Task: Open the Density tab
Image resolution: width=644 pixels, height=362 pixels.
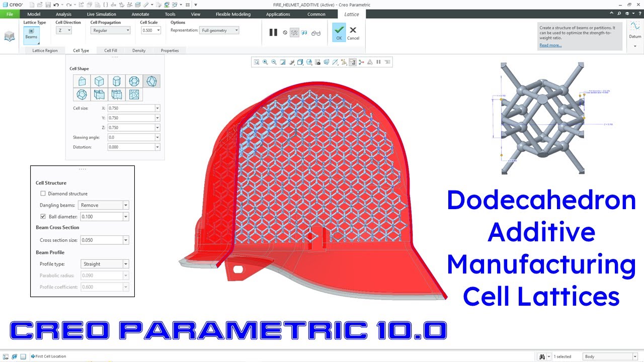Action: [x=139, y=50]
